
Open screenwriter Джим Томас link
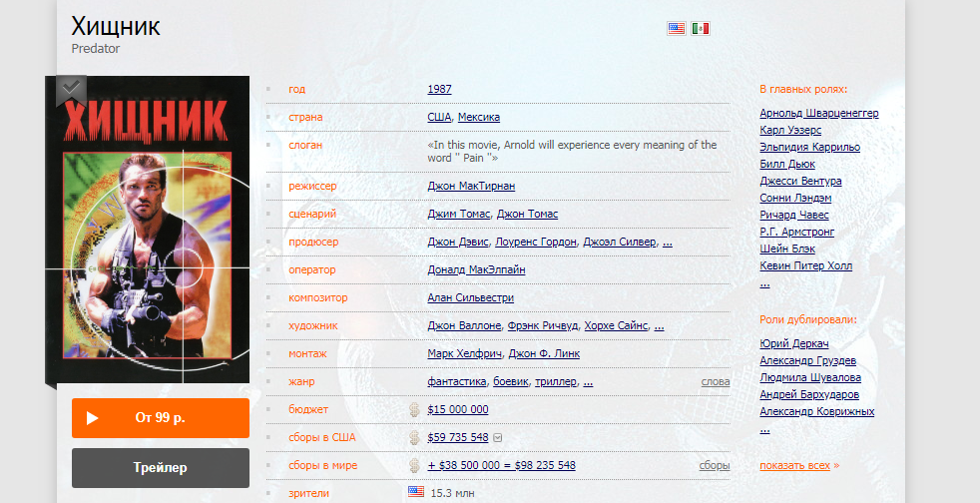[x=459, y=214]
